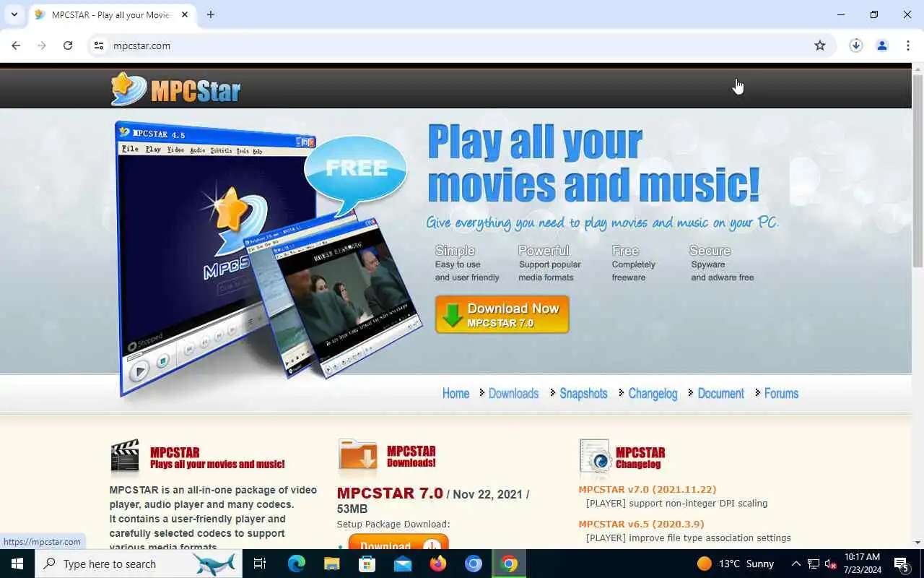The width and height of the screenshot is (924, 578).
Task: Click the changelog document icon
Action: point(595,457)
